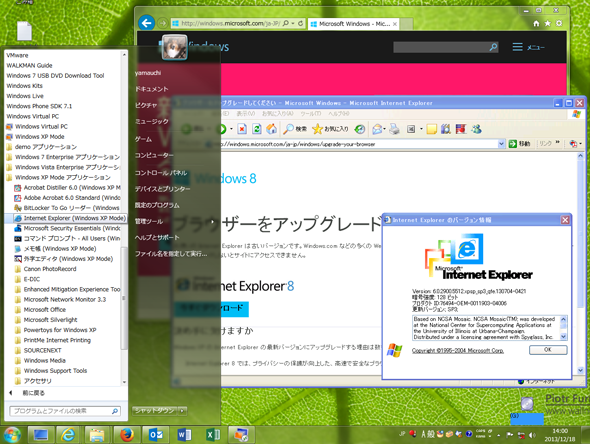Click the Messenger people icon in XP IE toolbar
Viewport: 590px width, 444px height.
476,129
